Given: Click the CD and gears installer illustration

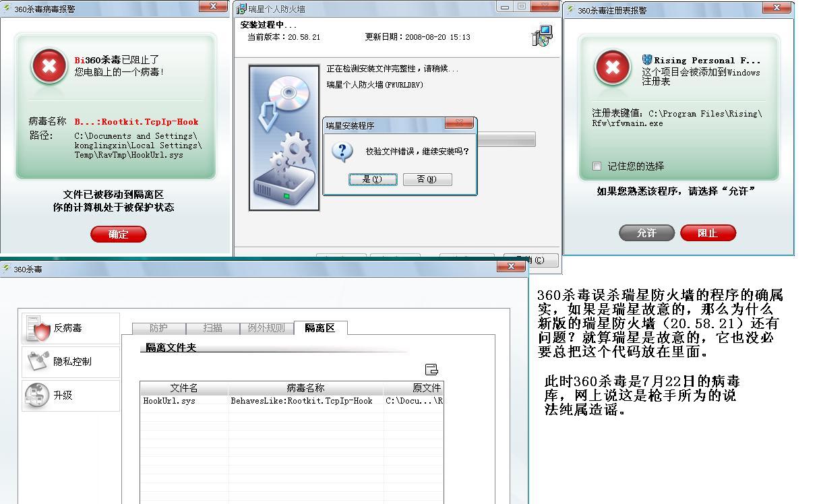Looking at the screenshot, I should click(284, 138).
